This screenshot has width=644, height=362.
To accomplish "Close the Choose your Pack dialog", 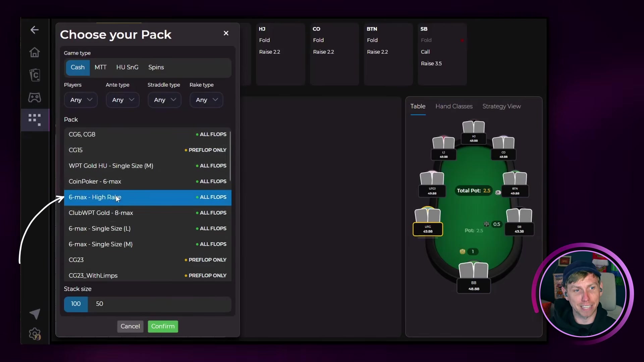I will (226, 33).
